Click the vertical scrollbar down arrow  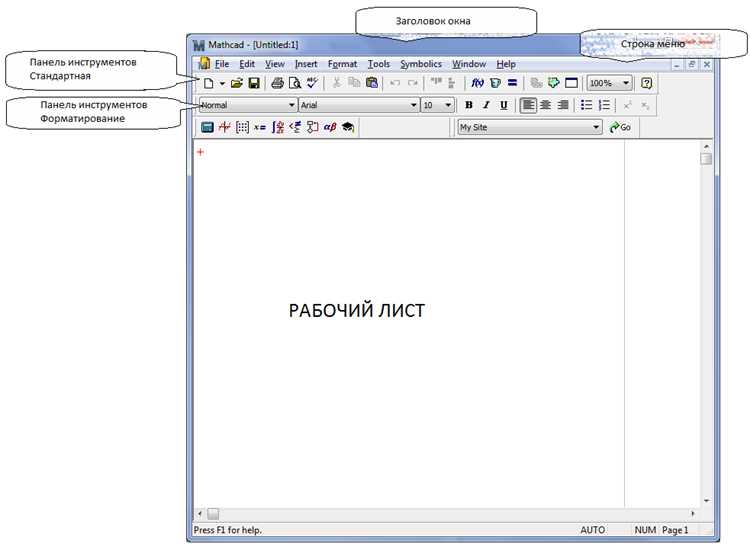click(x=706, y=501)
